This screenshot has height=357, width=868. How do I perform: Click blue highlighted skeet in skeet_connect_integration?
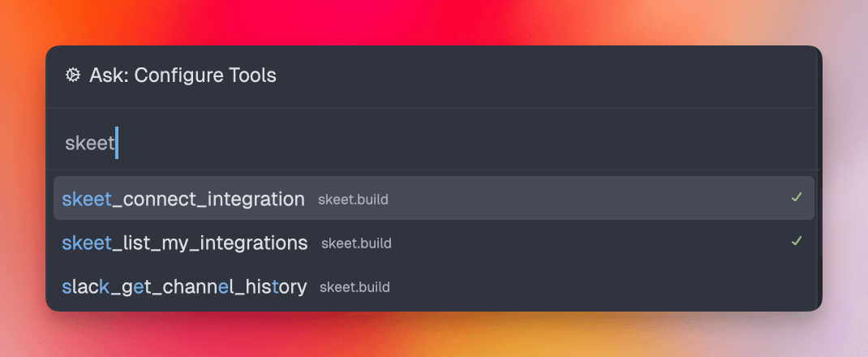pos(87,199)
